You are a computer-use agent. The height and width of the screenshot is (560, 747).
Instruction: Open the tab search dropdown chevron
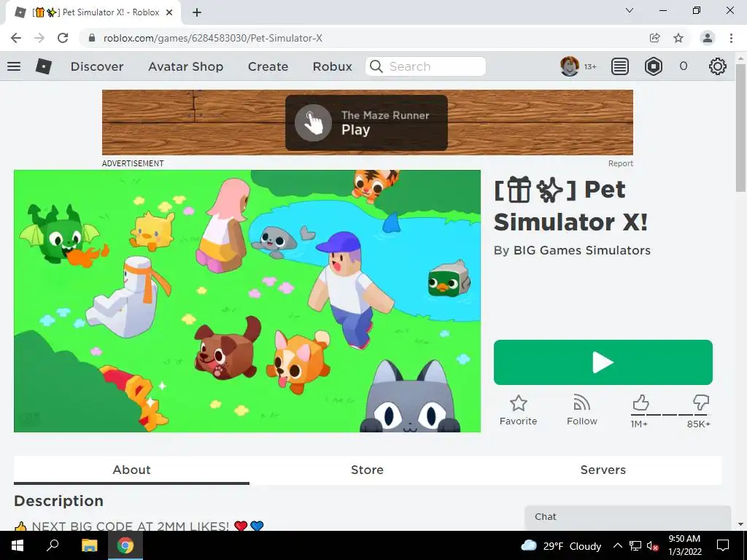[630, 10]
